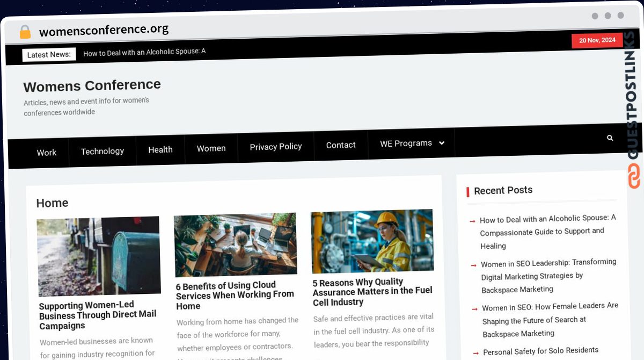Go to the Health section
This screenshot has width=644, height=360.
point(160,149)
